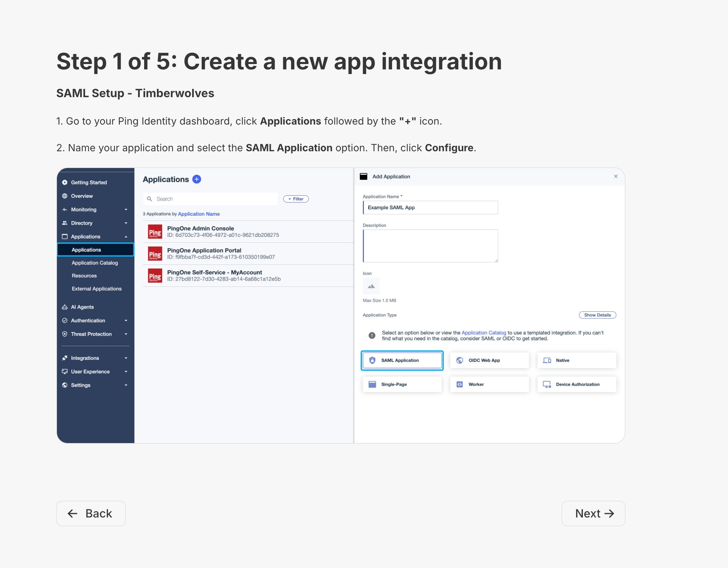Close the Add Application panel
Screen dimensions: 728x568
pos(616,177)
